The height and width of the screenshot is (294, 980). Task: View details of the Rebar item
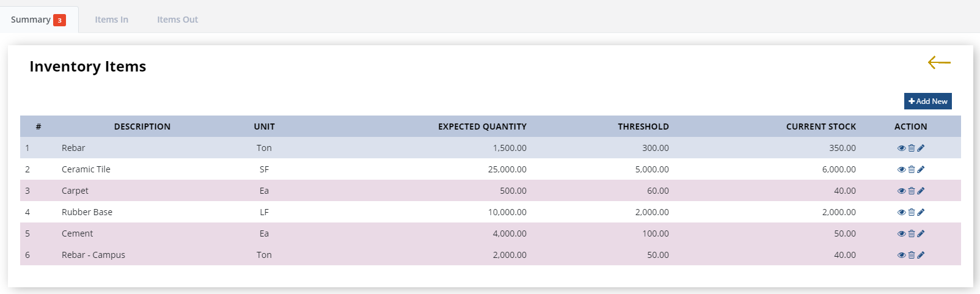(x=901, y=148)
